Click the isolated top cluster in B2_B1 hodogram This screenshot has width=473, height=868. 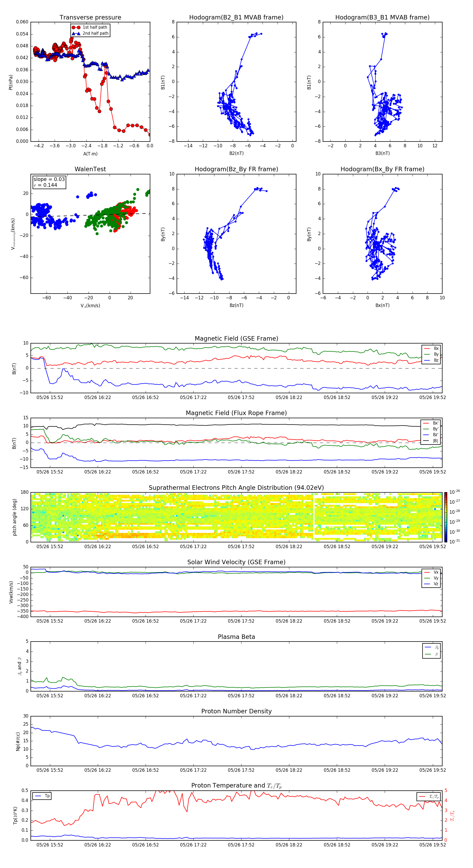coord(255,35)
